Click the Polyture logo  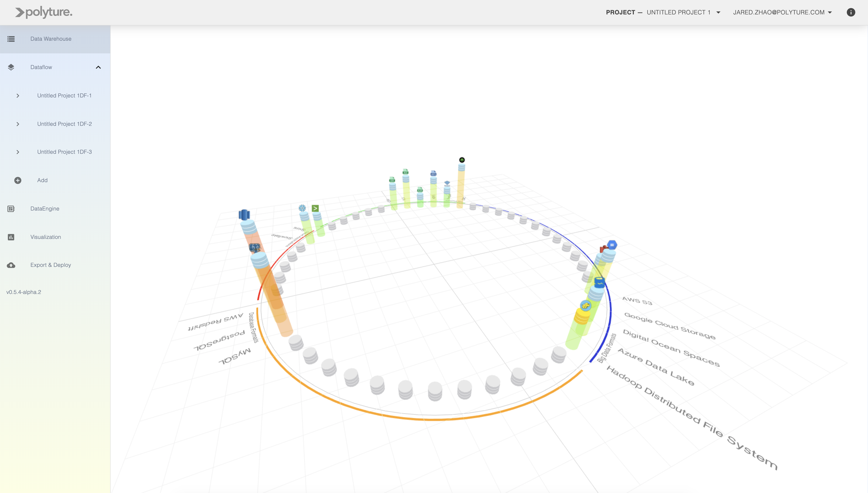(x=44, y=12)
